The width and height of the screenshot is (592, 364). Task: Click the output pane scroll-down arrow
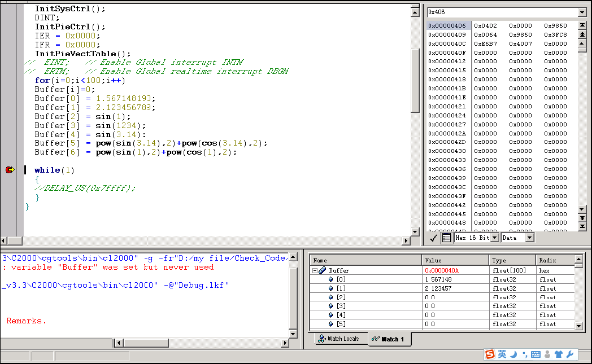(x=293, y=334)
